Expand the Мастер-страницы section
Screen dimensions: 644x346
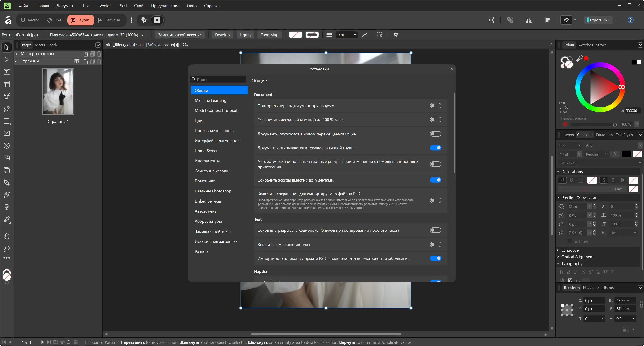[x=16, y=54]
